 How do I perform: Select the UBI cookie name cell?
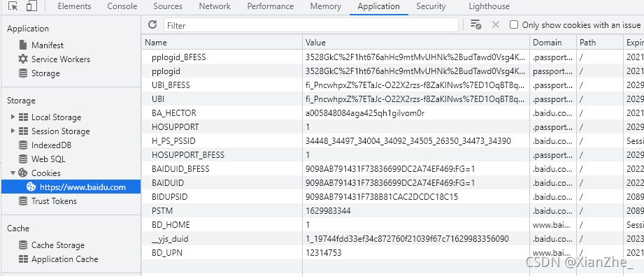[222, 99]
